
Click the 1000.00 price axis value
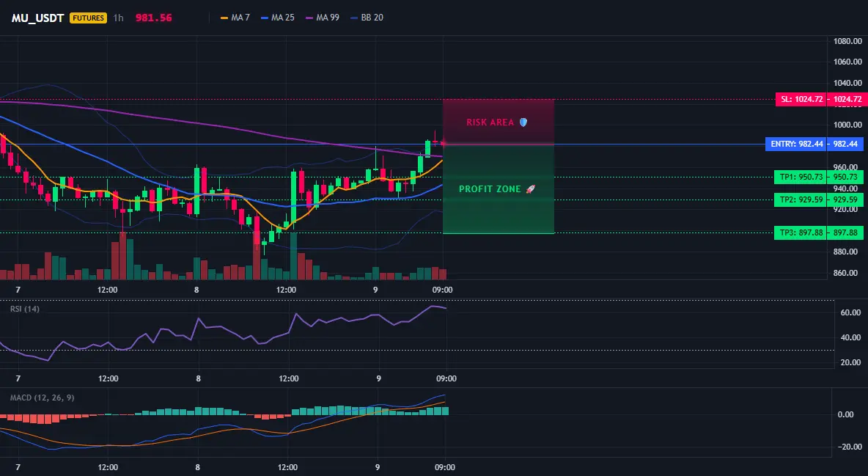(847, 125)
